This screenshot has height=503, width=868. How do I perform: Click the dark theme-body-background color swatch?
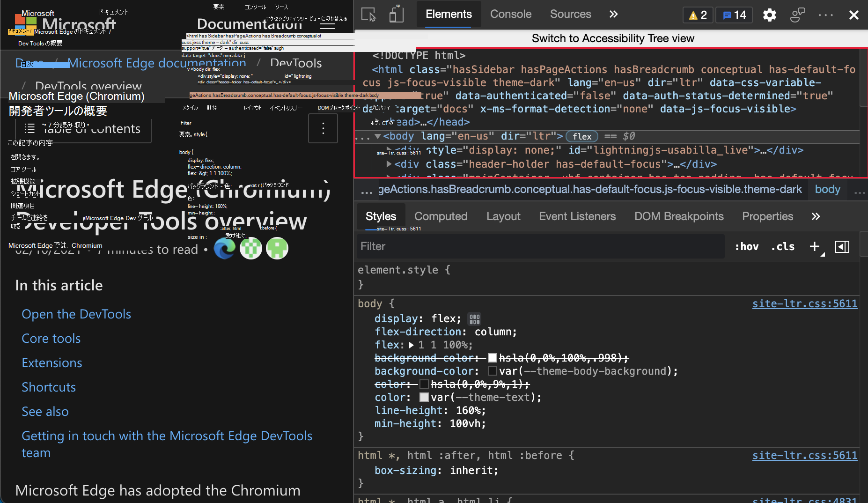492,371
